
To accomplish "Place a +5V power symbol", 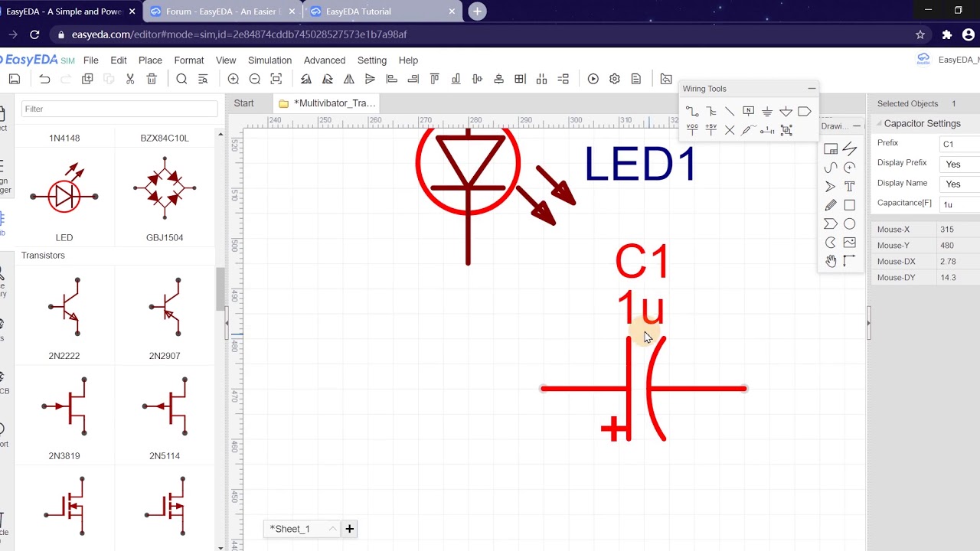I will point(711,130).
